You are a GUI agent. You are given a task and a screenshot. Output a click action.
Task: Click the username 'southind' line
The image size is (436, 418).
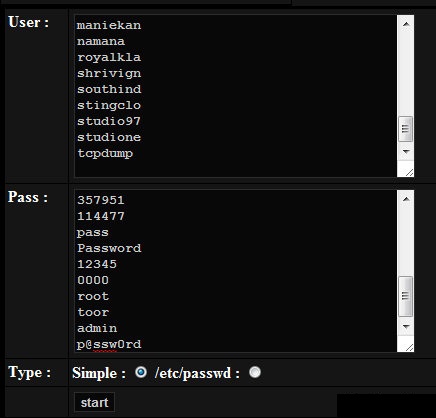pyautogui.click(x=109, y=89)
